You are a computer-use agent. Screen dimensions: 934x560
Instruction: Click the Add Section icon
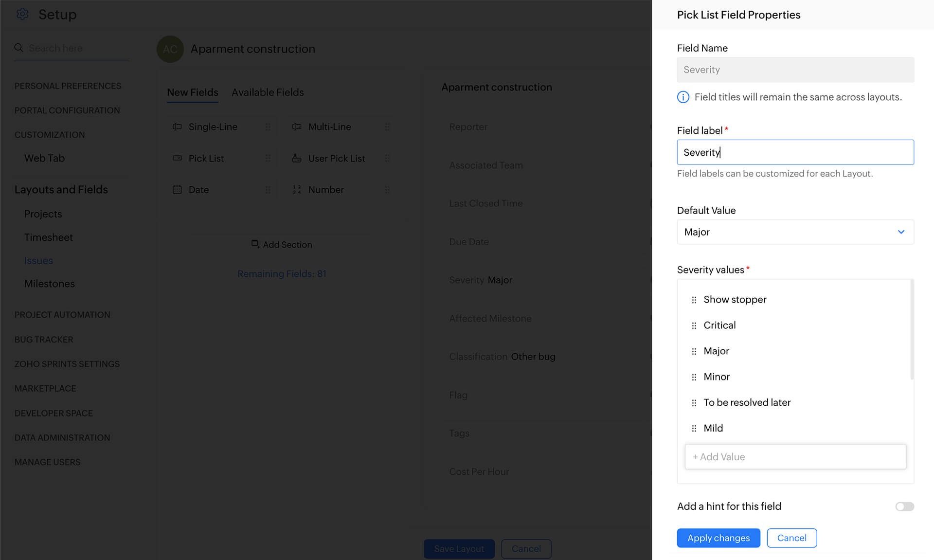coord(255,244)
